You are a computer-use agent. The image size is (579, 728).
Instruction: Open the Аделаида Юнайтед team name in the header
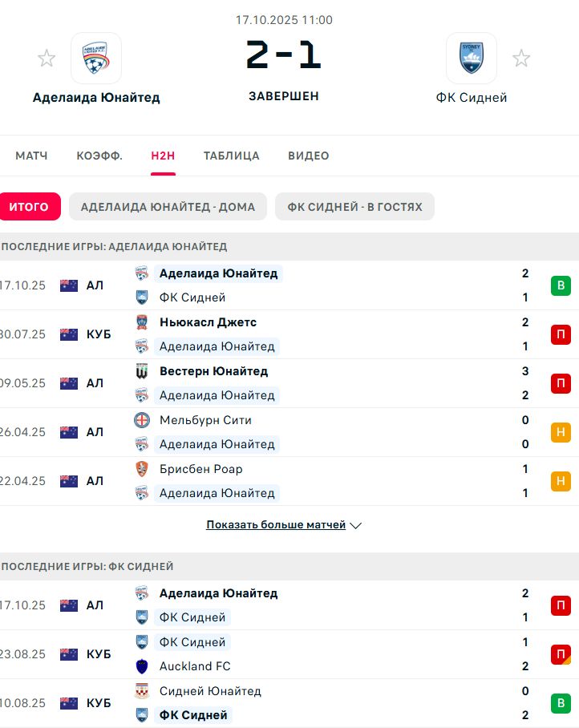click(96, 98)
